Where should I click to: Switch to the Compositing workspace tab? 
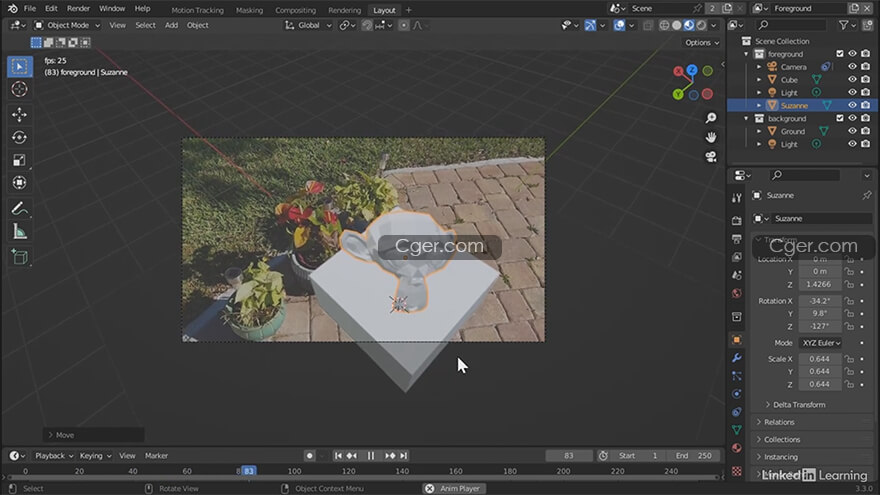pyautogui.click(x=295, y=10)
